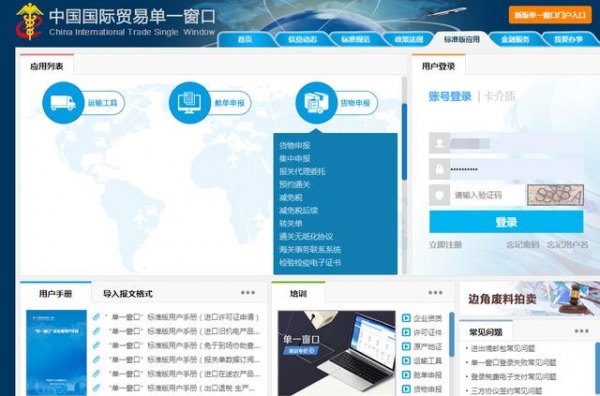
Task: Select 集中申报 in the dropdown list
Action: point(295,158)
